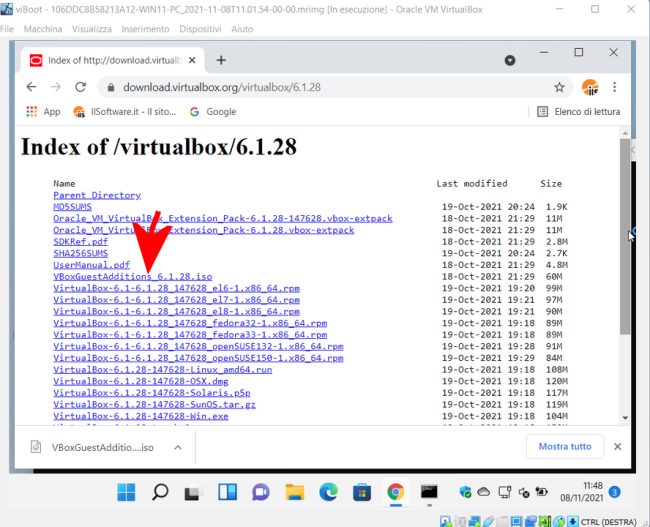Open taskbar Search

pyautogui.click(x=160, y=492)
